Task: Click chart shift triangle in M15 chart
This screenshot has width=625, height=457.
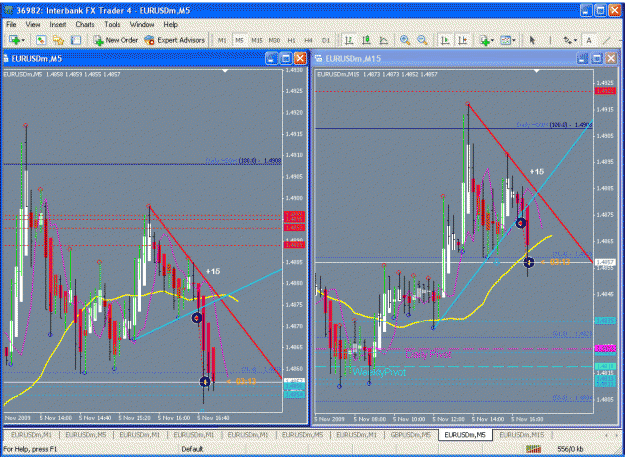Action: [537, 71]
